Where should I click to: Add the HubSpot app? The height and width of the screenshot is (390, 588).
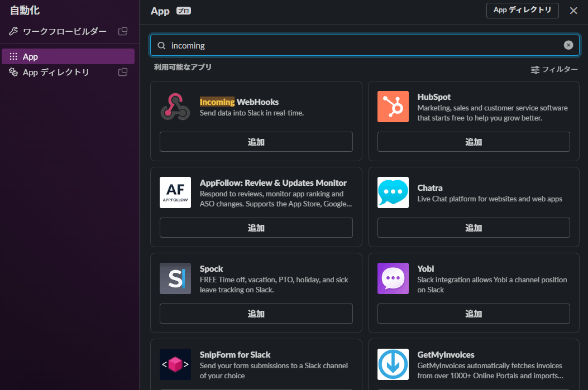click(474, 142)
